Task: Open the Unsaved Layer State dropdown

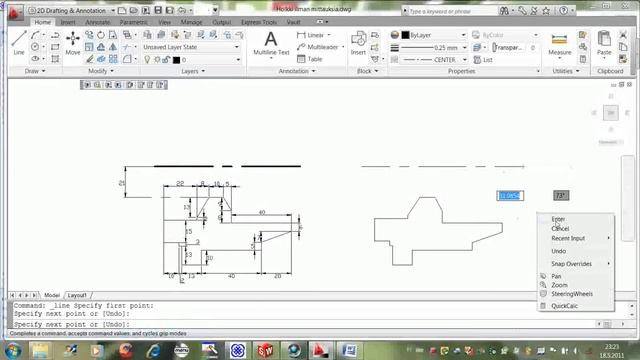Action: pyautogui.click(x=191, y=47)
